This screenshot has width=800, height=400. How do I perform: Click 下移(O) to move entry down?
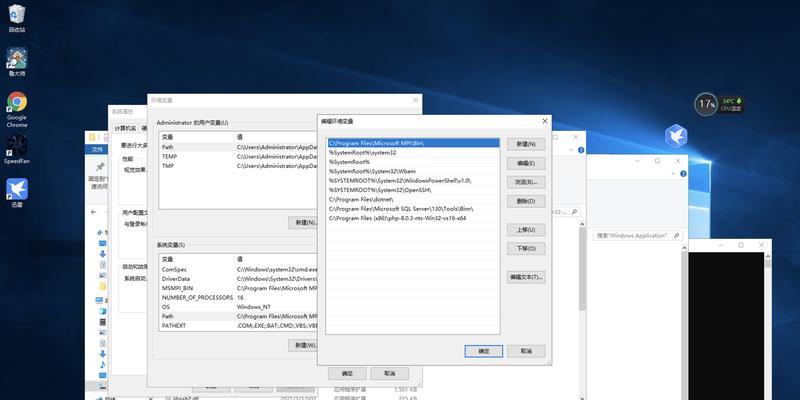point(526,248)
